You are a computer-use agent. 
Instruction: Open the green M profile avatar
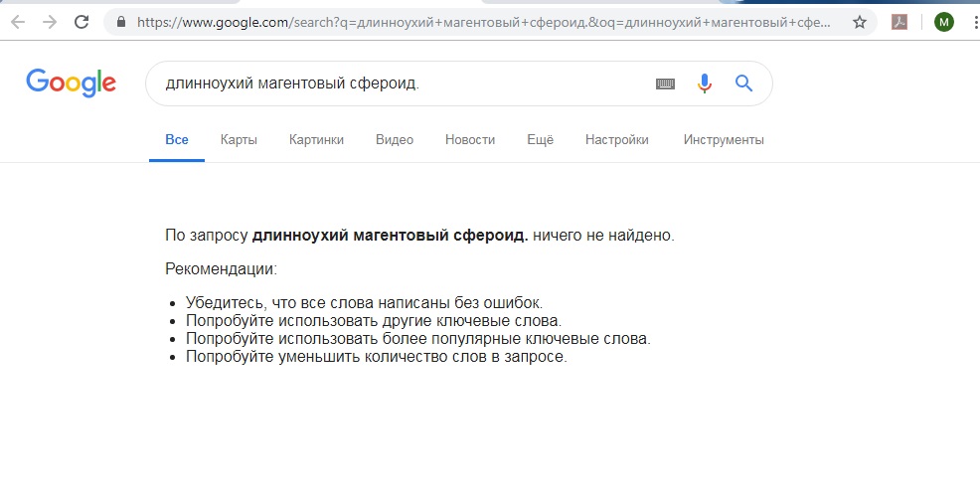(944, 23)
